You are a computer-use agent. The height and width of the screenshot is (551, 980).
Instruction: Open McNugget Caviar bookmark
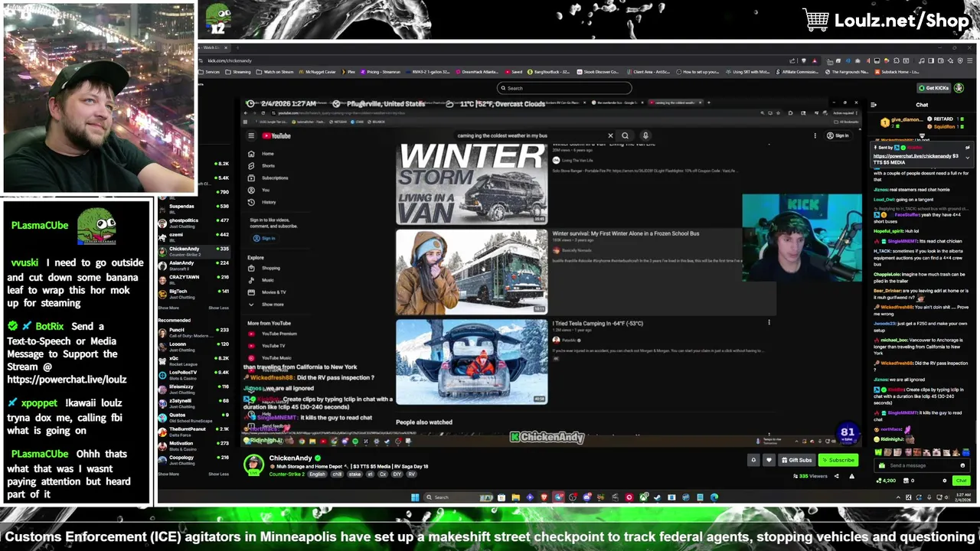coord(318,72)
